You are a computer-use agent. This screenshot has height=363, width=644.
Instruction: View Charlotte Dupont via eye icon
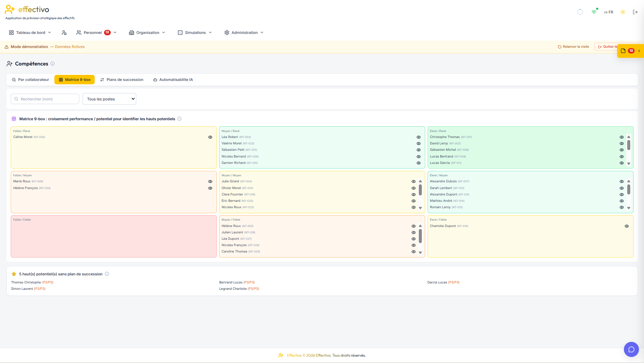(627, 226)
